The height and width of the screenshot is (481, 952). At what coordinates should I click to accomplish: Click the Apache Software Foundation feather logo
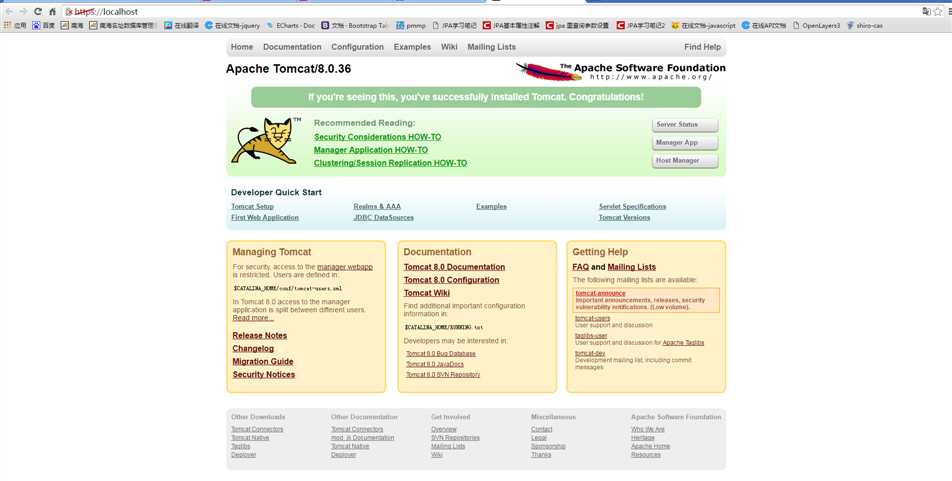(620, 71)
